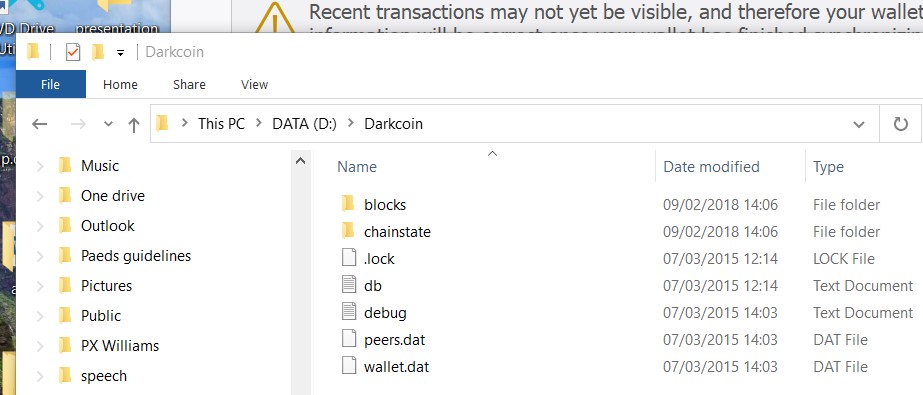Open the recent locations dropdown arrow
This screenshot has height=395, width=923.
(108, 124)
